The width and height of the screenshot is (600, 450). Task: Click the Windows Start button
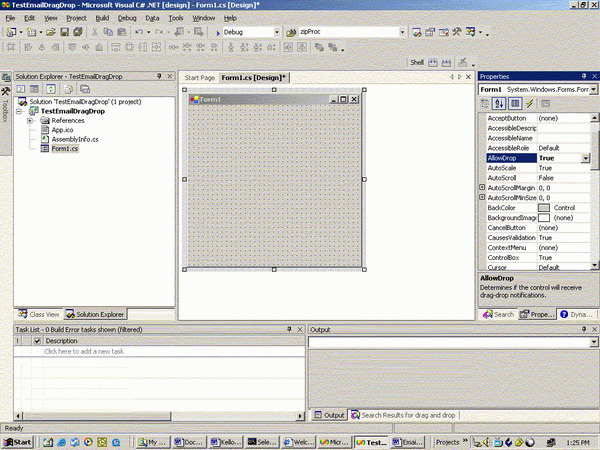point(17,442)
